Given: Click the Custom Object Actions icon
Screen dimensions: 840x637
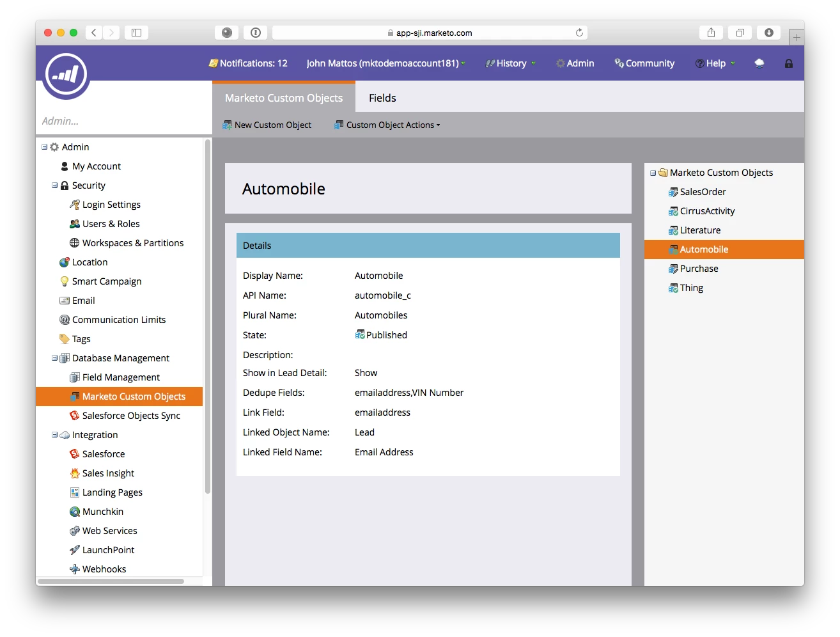Looking at the screenshot, I should tap(339, 125).
